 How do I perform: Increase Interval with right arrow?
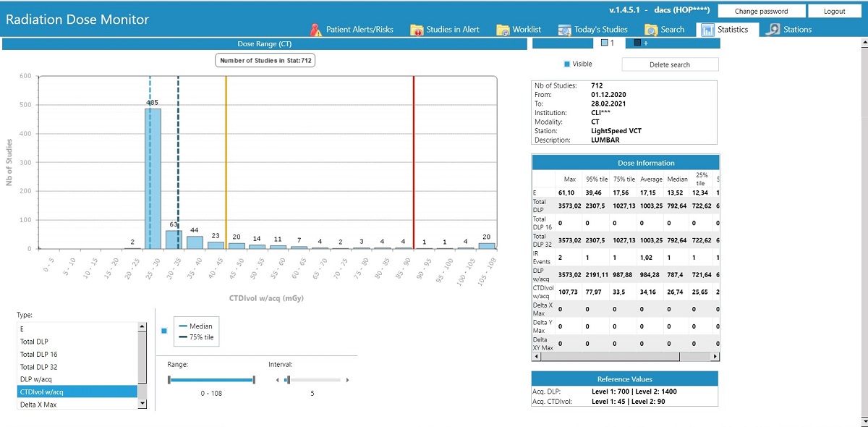347,380
